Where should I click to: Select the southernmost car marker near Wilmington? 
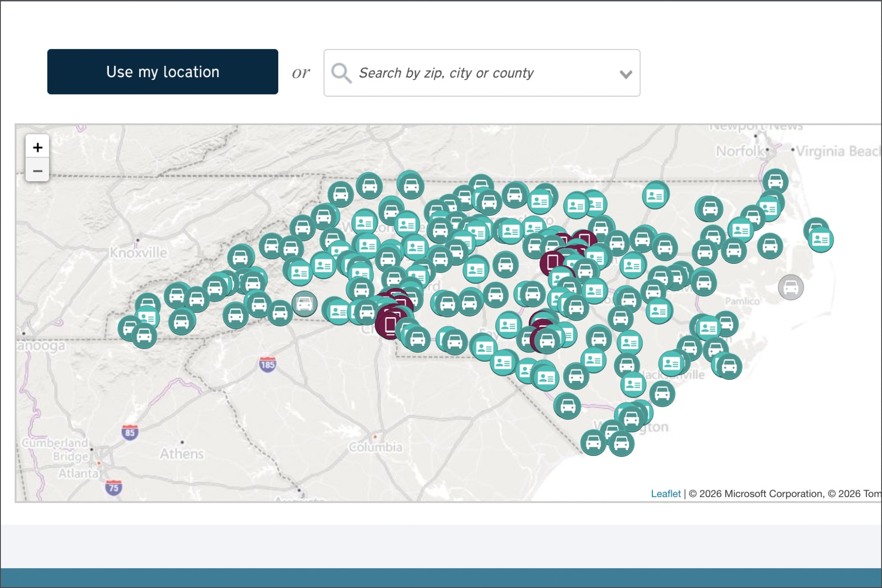coord(621,443)
